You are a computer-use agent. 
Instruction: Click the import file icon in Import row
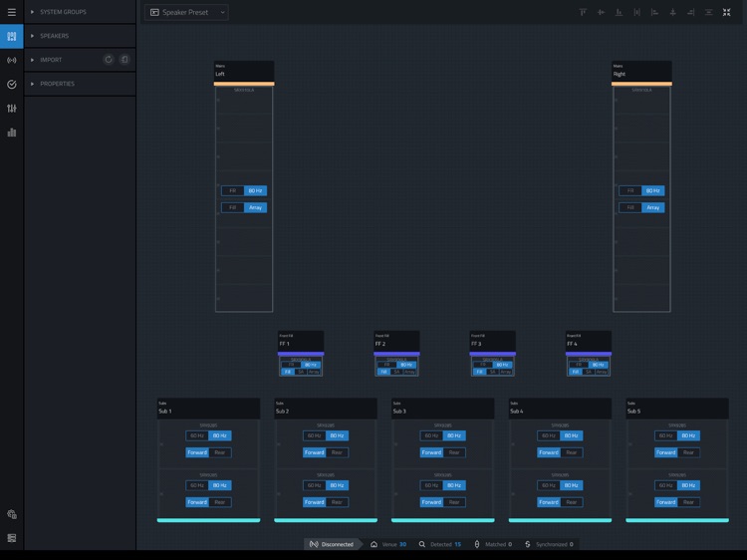pos(124,60)
